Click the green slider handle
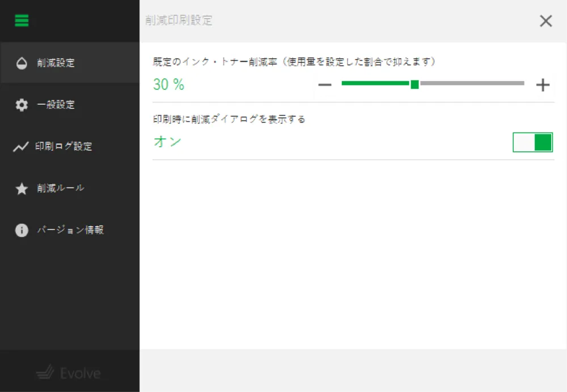Viewport: 567px width, 392px height. click(415, 84)
